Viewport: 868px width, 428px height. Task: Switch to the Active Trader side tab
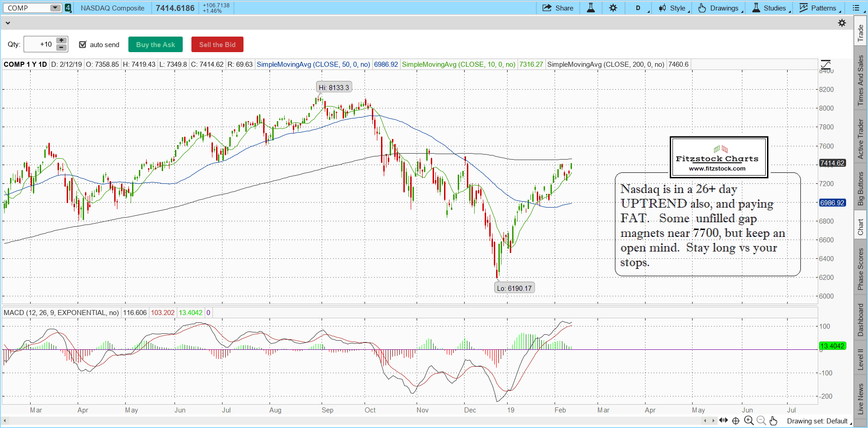pyautogui.click(x=861, y=139)
